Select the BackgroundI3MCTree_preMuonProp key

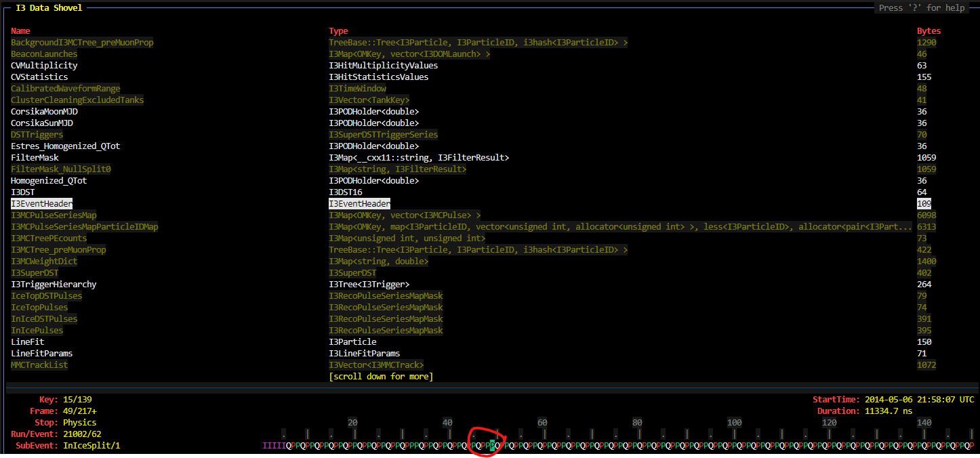pyautogui.click(x=82, y=42)
